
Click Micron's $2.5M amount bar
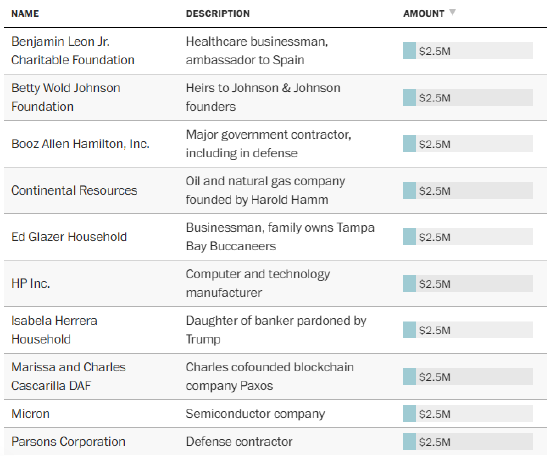[x=468, y=414]
